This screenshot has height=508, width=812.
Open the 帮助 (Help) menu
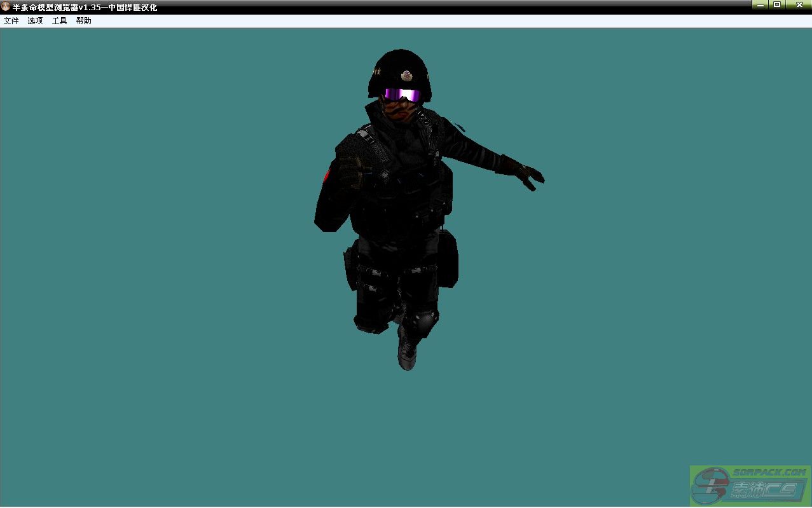(x=83, y=21)
